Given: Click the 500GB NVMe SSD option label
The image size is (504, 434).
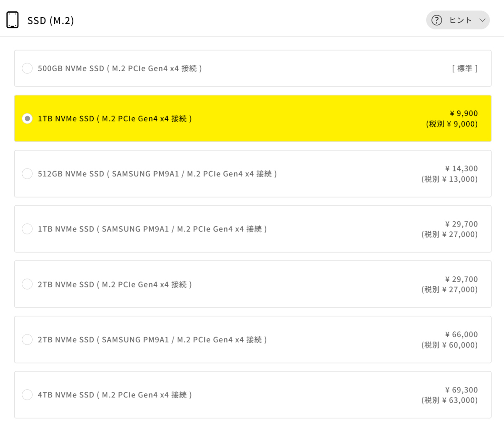Looking at the screenshot, I should [120, 68].
